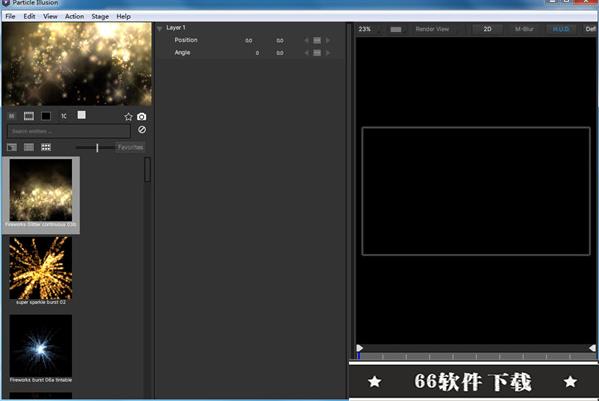Click the camera snapshot icon

(x=141, y=116)
